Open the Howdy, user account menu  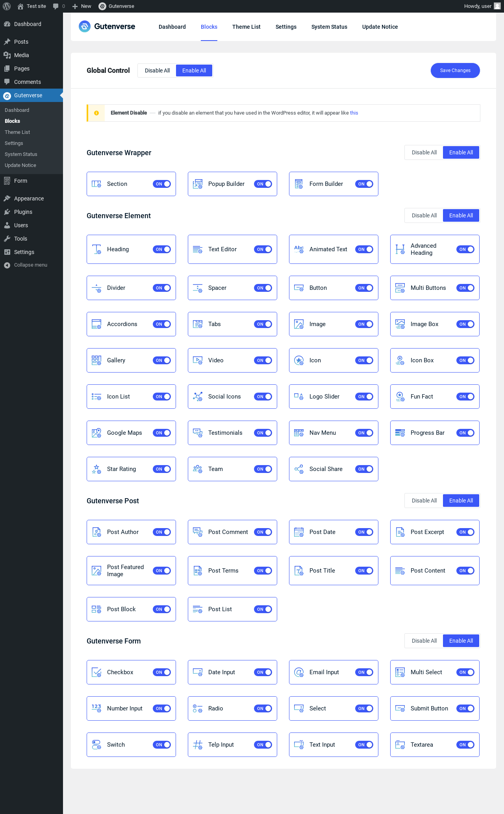point(482,6)
